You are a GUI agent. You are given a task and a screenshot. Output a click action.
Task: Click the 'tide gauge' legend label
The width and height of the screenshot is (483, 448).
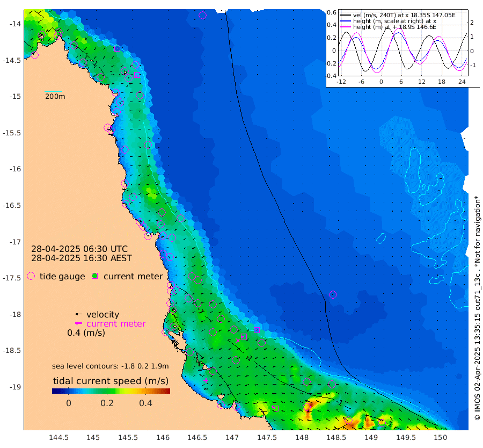click(62, 276)
